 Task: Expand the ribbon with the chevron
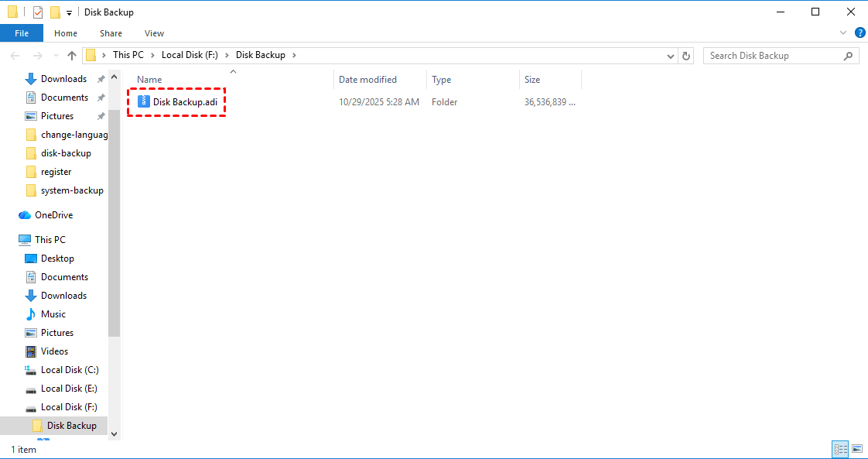pyautogui.click(x=843, y=33)
